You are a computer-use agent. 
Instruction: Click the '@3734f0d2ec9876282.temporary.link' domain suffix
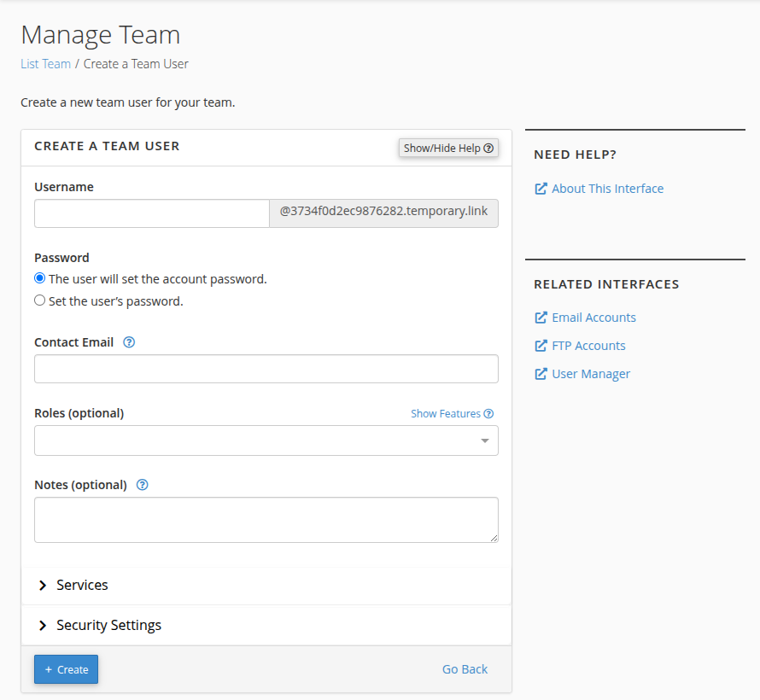384,212
